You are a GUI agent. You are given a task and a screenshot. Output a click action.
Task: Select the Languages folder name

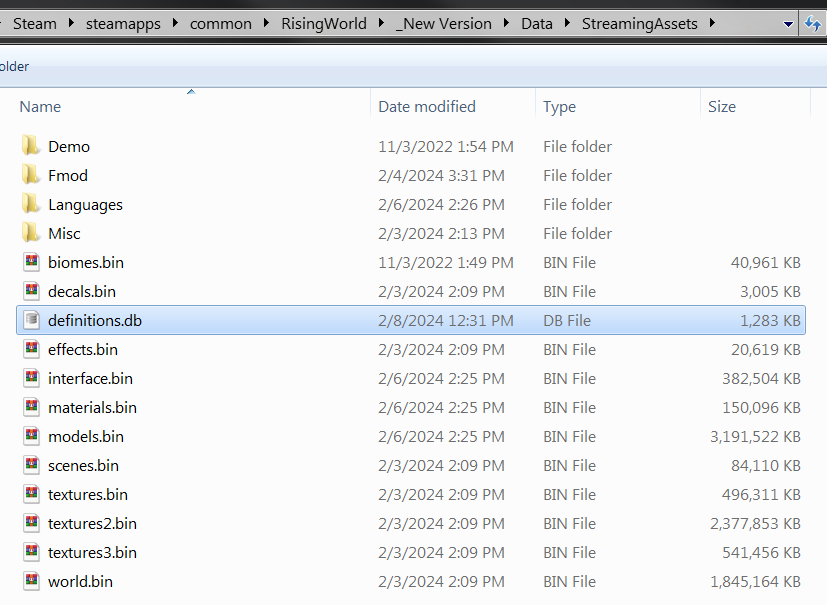coord(85,205)
